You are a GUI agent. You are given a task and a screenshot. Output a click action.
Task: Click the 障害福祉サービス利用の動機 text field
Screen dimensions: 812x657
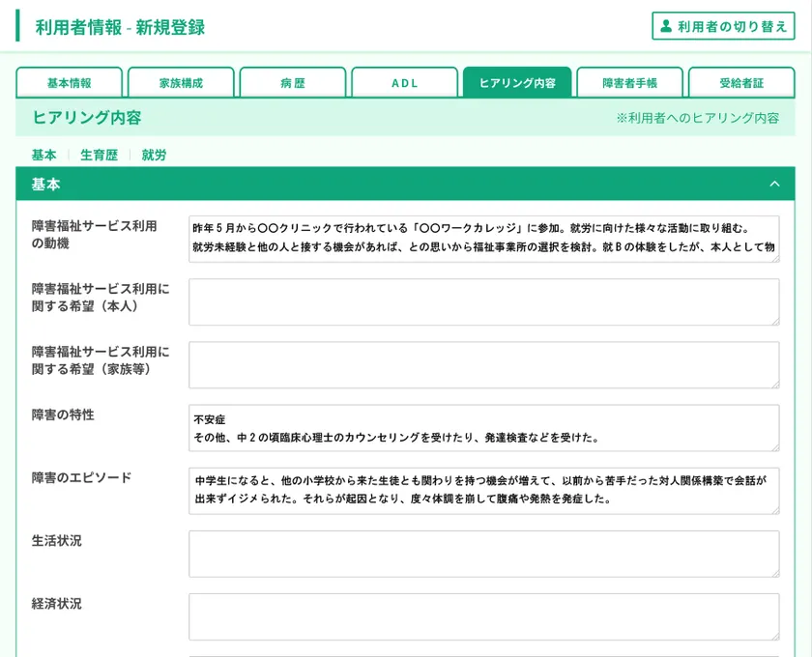click(x=483, y=239)
